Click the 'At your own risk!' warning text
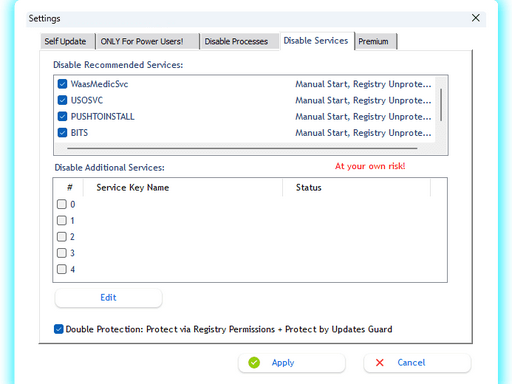The height and width of the screenshot is (384, 512). point(370,166)
